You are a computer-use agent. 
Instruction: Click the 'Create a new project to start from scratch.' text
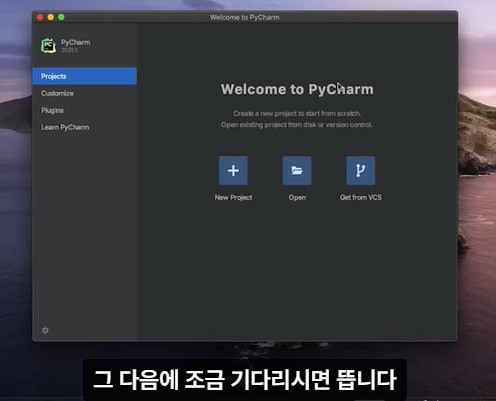(297, 113)
